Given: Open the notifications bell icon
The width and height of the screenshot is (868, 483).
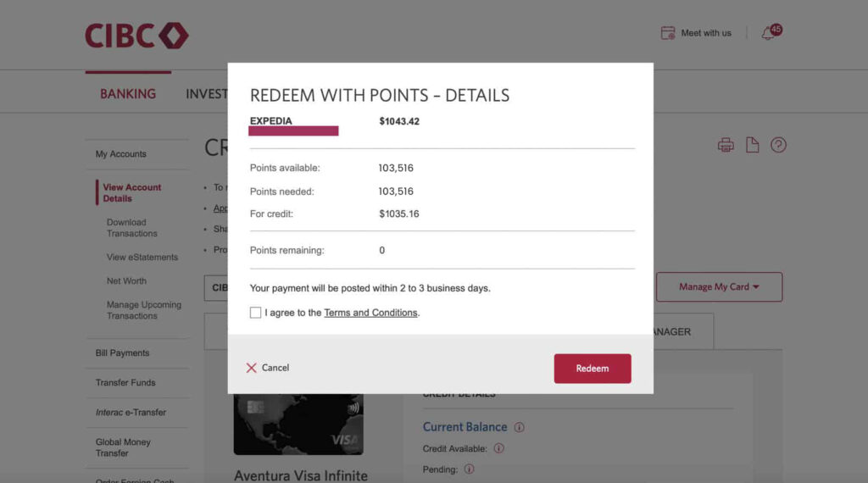Looking at the screenshot, I should (768, 33).
